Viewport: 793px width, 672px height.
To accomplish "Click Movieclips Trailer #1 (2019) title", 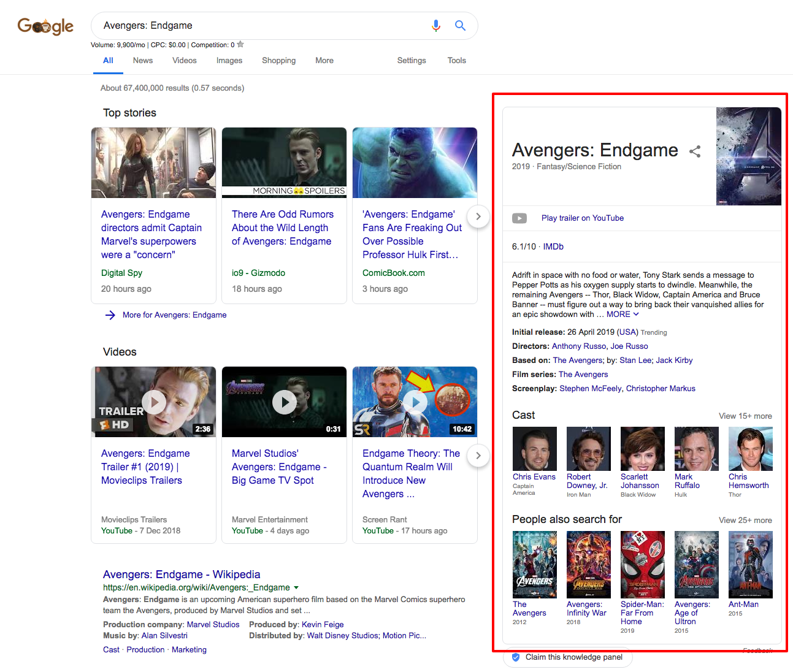I will (145, 467).
